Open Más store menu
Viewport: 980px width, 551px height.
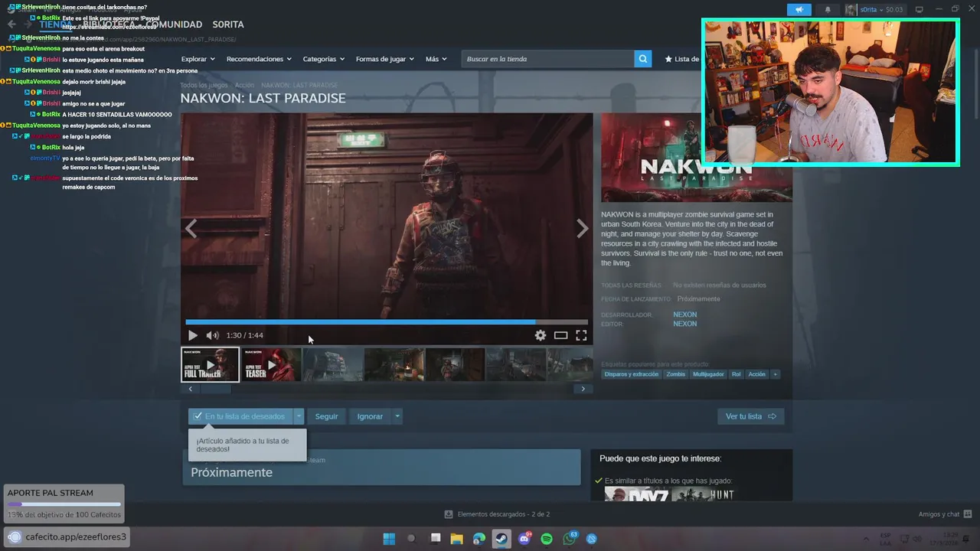(436, 59)
